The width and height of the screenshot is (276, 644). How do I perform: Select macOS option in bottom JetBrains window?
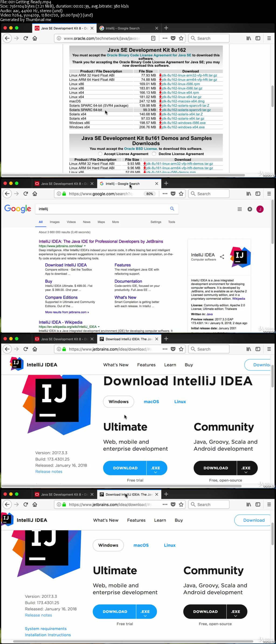coord(141,545)
